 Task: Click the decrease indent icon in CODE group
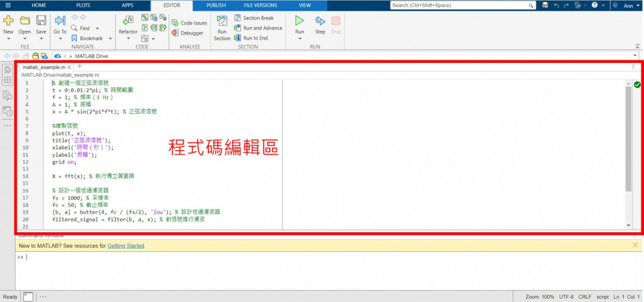pyautogui.click(x=154, y=28)
